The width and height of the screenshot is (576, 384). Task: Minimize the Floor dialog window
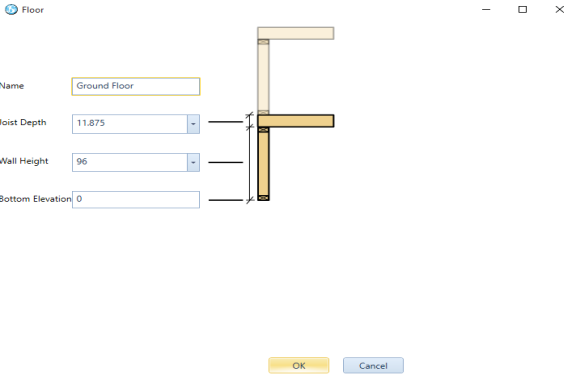click(486, 10)
